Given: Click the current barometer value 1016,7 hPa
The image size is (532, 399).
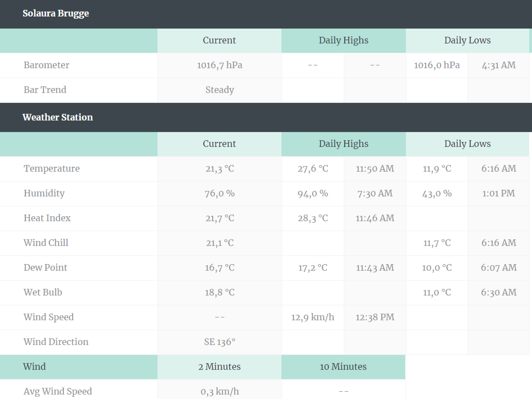Looking at the screenshot, I should pyautogui.click(x=220, y=65).
